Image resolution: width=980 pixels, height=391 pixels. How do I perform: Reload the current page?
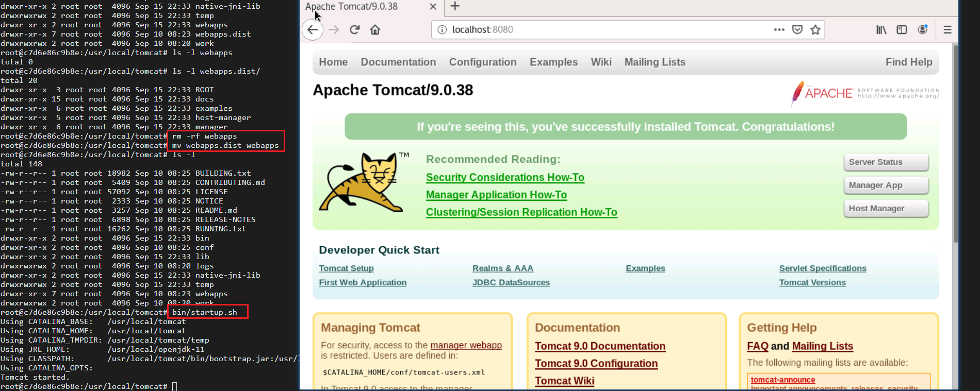click(x=354, y=30)
